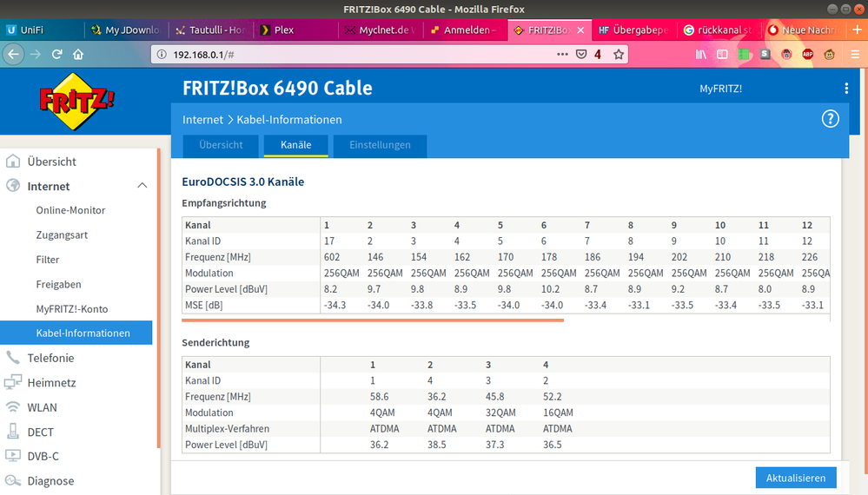This screenshot has height=495, width=868.
Task: Open the WLAN section
Action: point(42,407)
